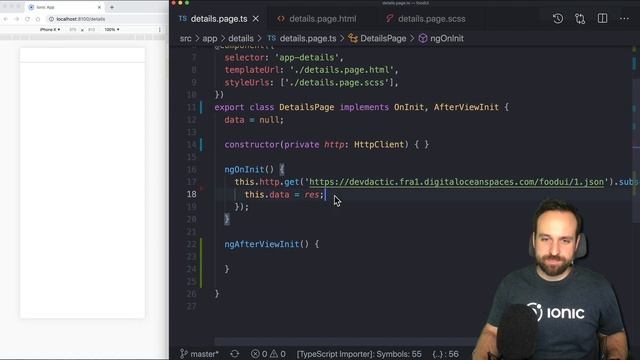Select the app breadcrumb segment
The image size is (640, 360).
210,38
